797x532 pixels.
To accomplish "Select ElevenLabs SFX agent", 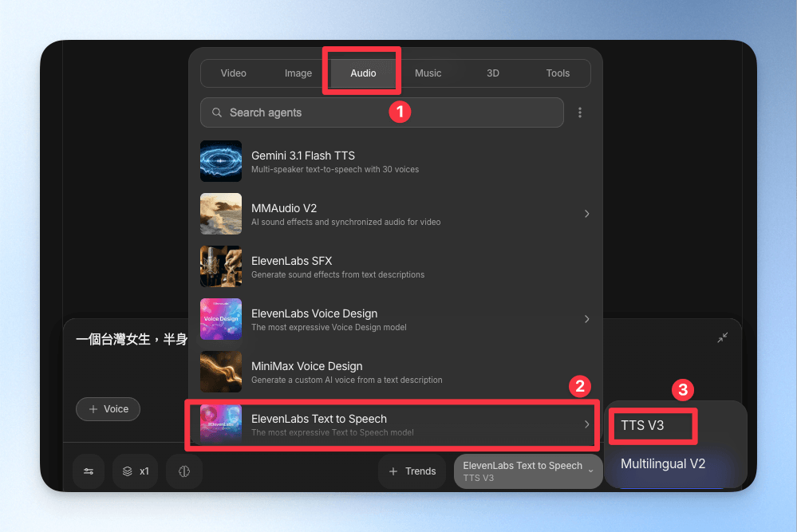I will click(395, 266).
